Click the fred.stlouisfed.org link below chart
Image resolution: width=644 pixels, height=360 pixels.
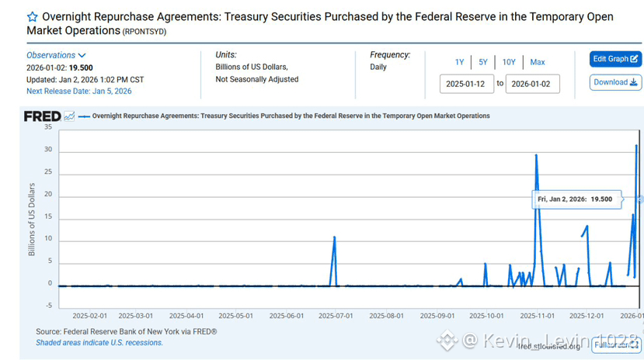coord(549,345)
